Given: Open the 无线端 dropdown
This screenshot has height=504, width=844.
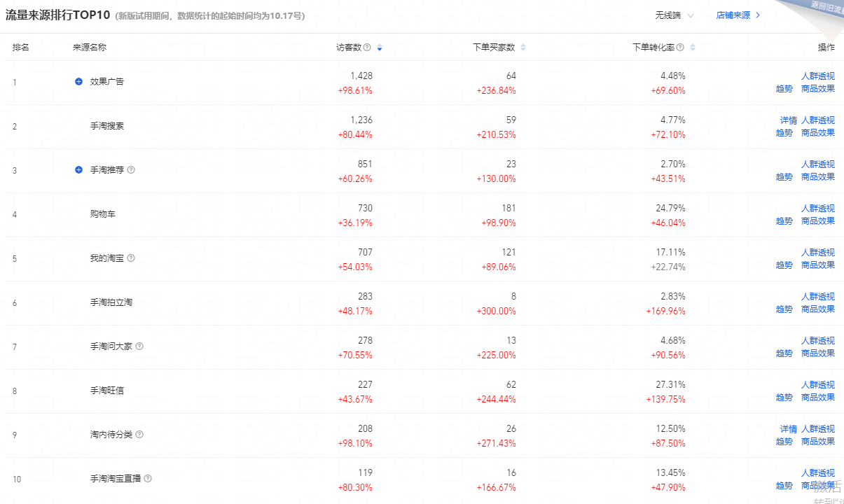Looking at the screenshot, I should pyautogui.click(x=674, y=15).
